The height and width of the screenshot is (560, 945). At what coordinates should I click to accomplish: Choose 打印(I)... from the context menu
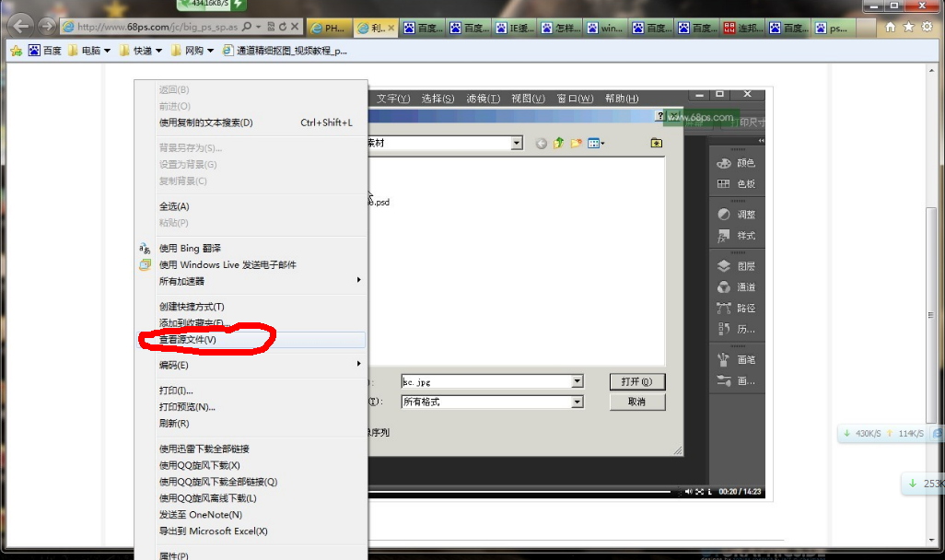(x=252, y=390)
